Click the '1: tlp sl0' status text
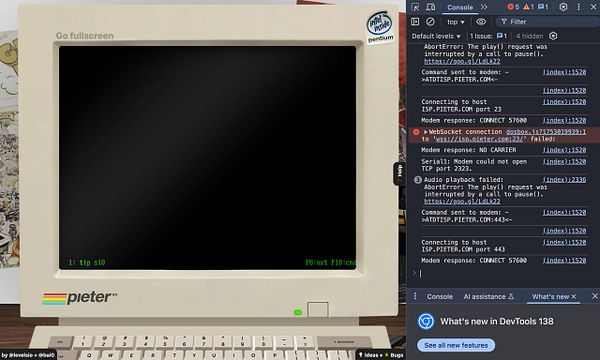600x360 pixels. [x=87, y=262]
